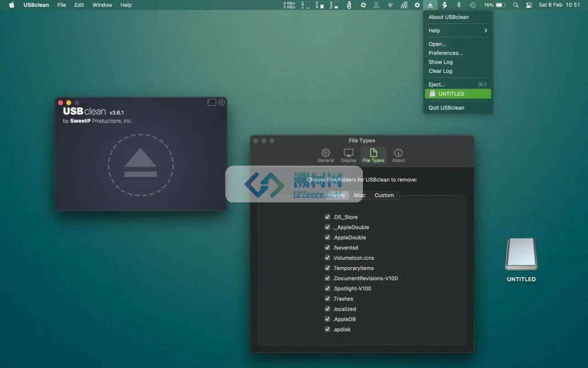The image size is (588, 368).
Task: Toggle the .fseventsd checkbox
Action: tap(328, 247)
